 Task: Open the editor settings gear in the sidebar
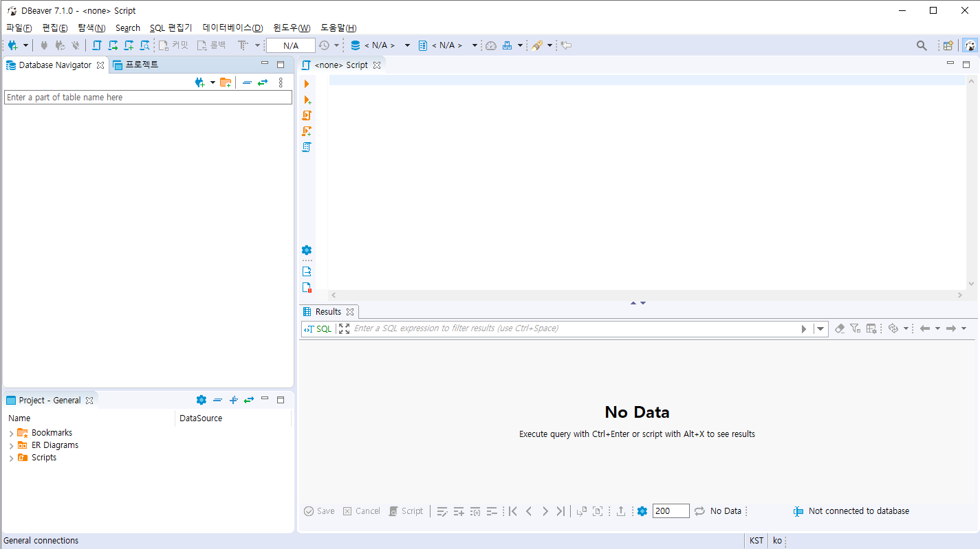point(307,250)
